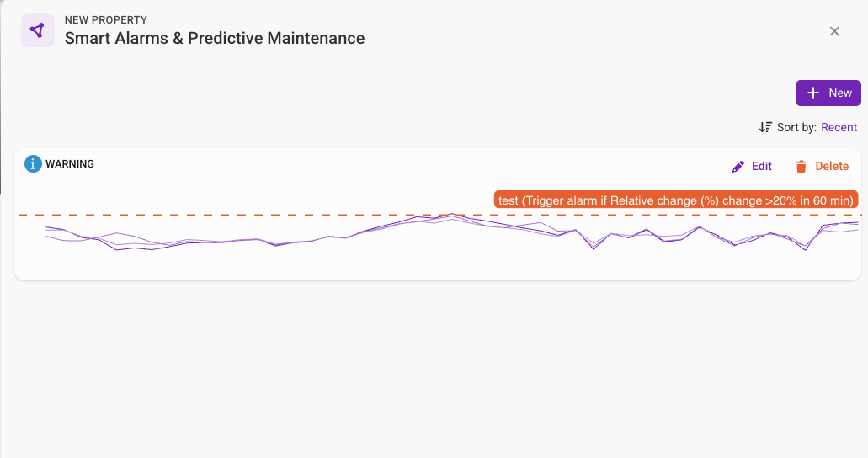868x458 pixels.
Task: Click the blue info icon beside WARNING
Action: click(x=33, y=164)
